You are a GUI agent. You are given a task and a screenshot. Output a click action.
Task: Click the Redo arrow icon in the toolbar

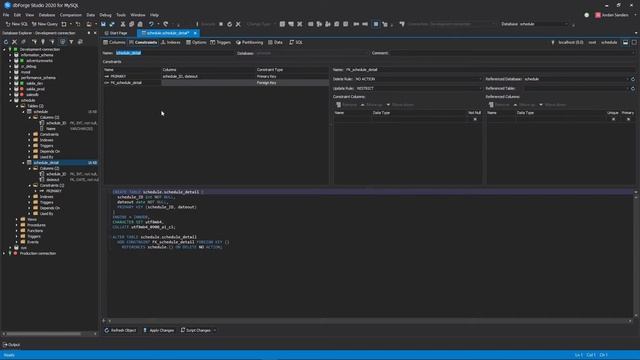click(x=166, y=24)
